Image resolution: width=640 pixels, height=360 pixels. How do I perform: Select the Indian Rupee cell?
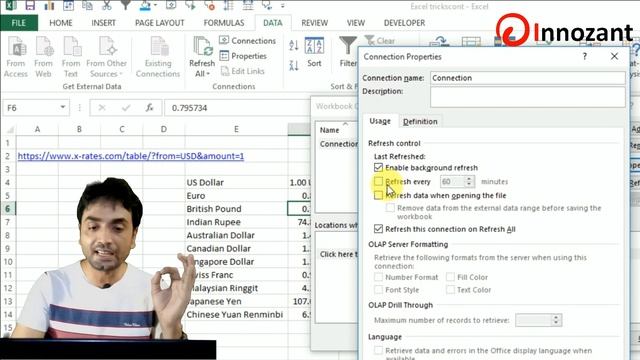[x=236, y=222]
